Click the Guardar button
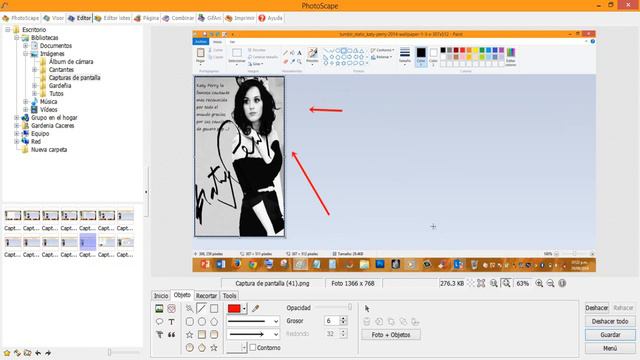640x360 pixels. 610,335
